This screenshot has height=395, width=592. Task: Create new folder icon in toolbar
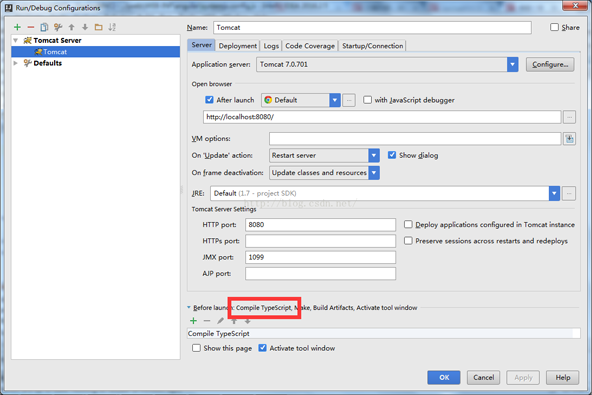(x=99, y=27)
